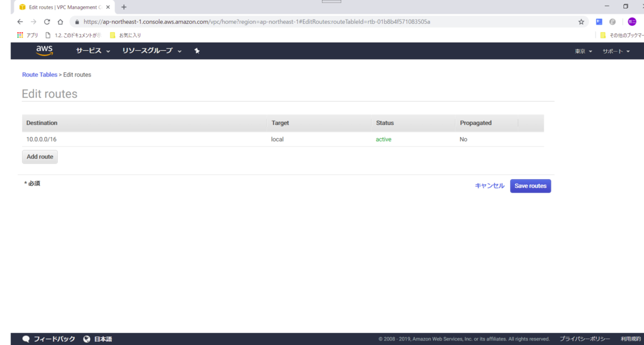Open the 利用規約 terms footer link
Viewport: 644px width, 345px height.
click(x=630, y=339)
